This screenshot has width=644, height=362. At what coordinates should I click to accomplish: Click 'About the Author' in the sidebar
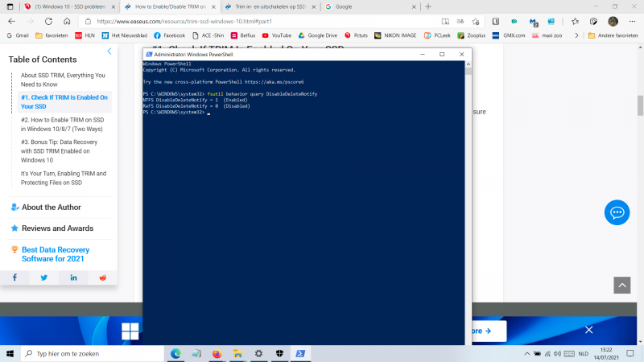tap(52, 207)
